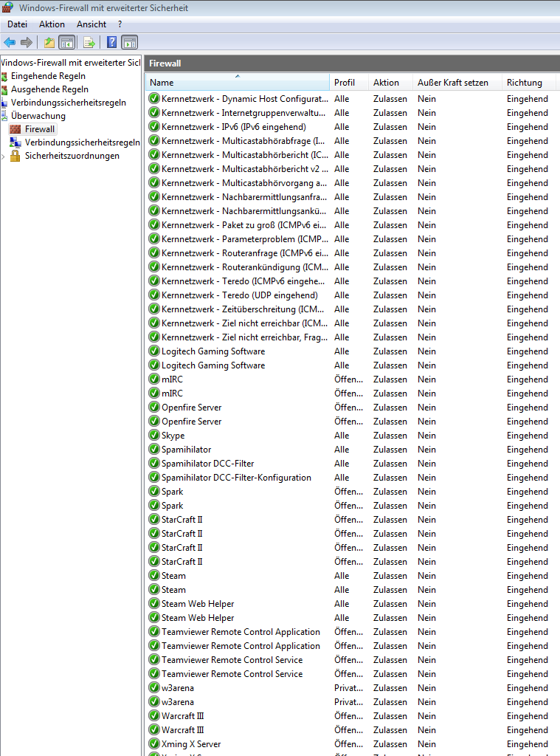Sort by the Aktion column header
The image size is (560, 756).
[390, 83]
